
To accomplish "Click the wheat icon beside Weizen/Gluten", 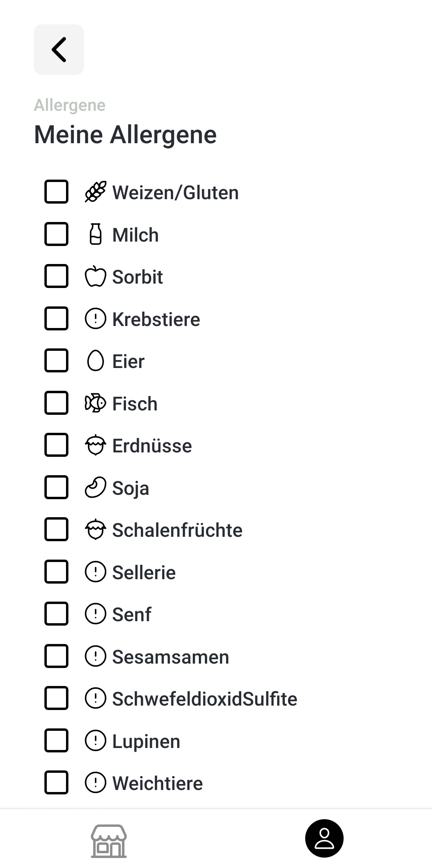I will (96, 192).
